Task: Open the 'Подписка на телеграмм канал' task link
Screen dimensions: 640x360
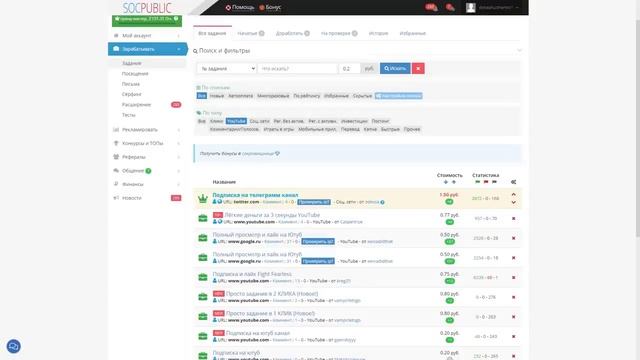Action: (x=255, y=195)
